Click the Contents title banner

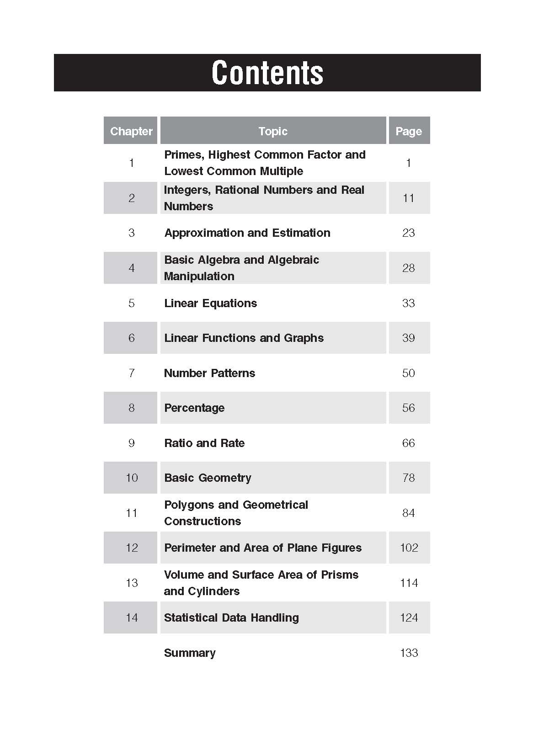[267, 73]
